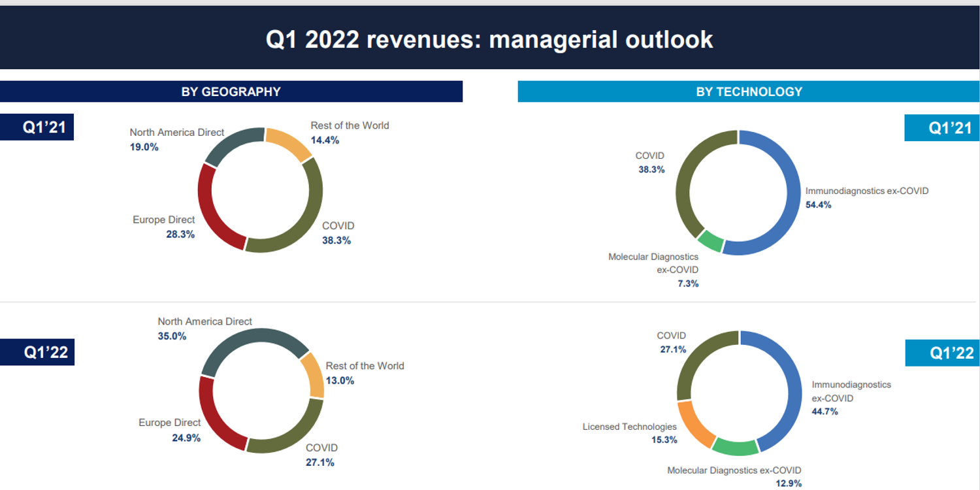Click the Q1'22 label beside the technology chart

pyautogui.click(x=943, y=353)
